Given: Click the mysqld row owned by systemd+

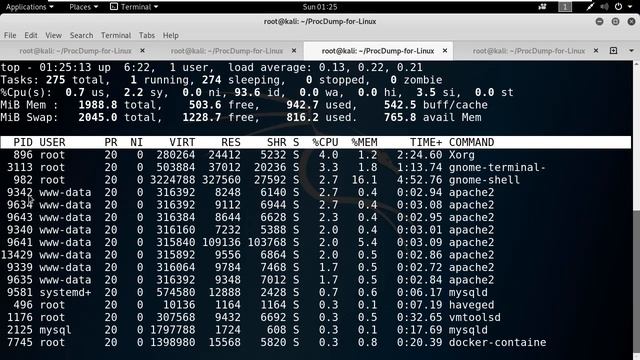Looking at the screenshot, I should click(316, 293).
